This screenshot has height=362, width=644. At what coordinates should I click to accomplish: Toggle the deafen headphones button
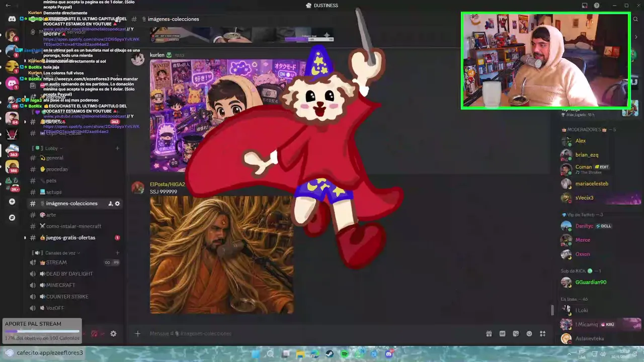94,333
